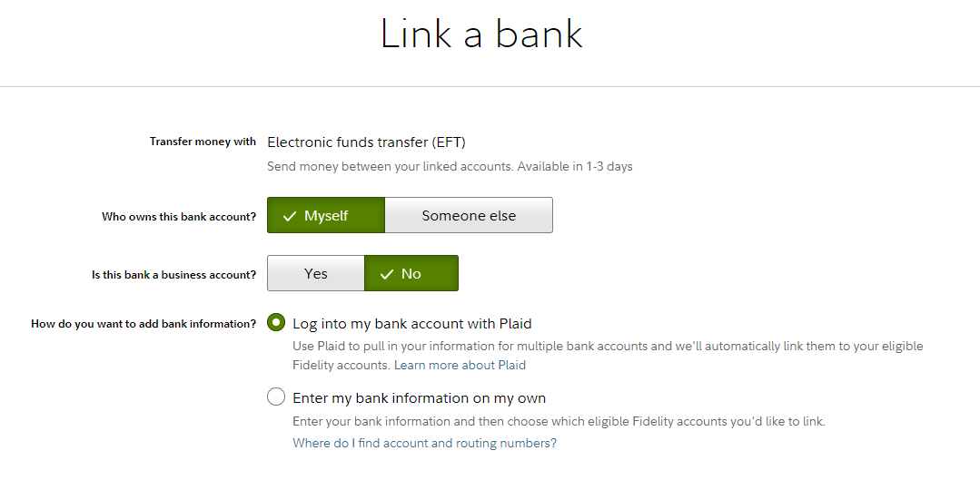Image resolution: width=980 pixels, height=480 pixels.
Task: Click the Enter my bank information on my own label
Action: coord(419,397)
